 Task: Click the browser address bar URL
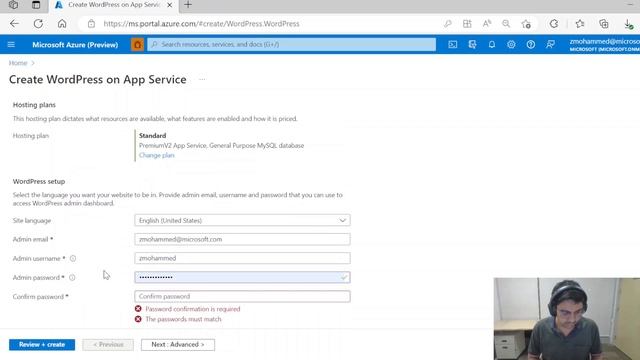tap(202, 24)
